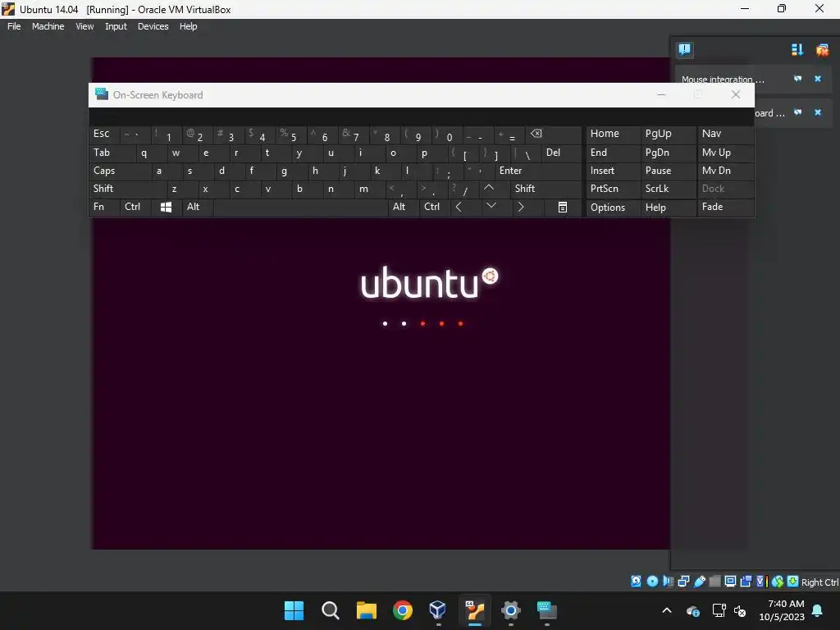Image resolution: width=840 pixels, height=630 pixels.
Task: Open the View menu
Action: (x=84, y=26)
